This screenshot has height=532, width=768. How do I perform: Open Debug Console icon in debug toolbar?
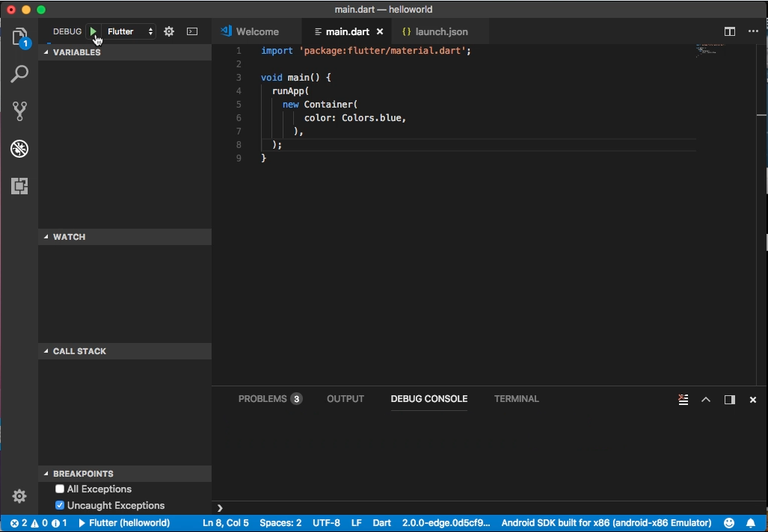[192, 31]
